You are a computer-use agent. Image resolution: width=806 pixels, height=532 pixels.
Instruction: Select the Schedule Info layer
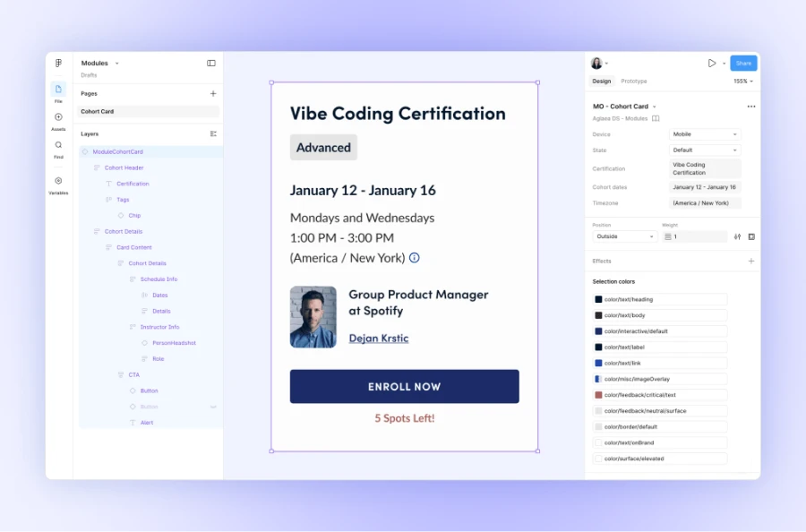pos(159,279)
